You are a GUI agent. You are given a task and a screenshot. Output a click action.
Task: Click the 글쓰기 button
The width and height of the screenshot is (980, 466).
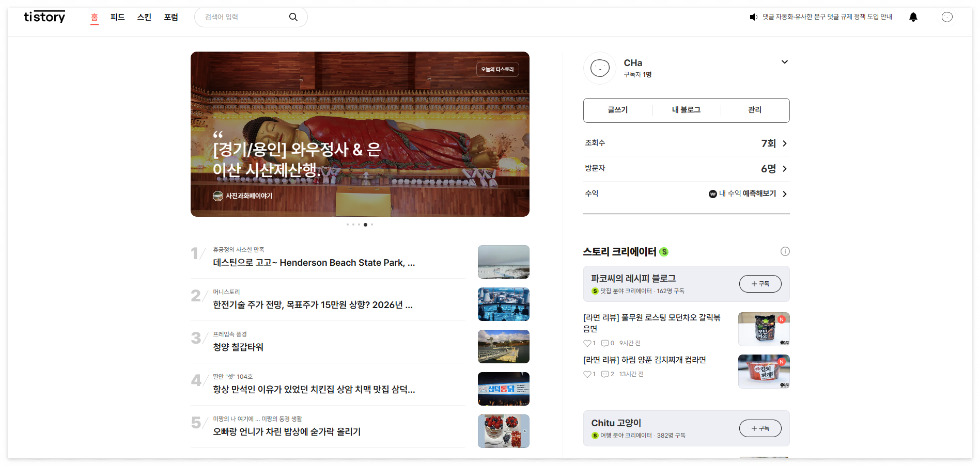point(617,110)
